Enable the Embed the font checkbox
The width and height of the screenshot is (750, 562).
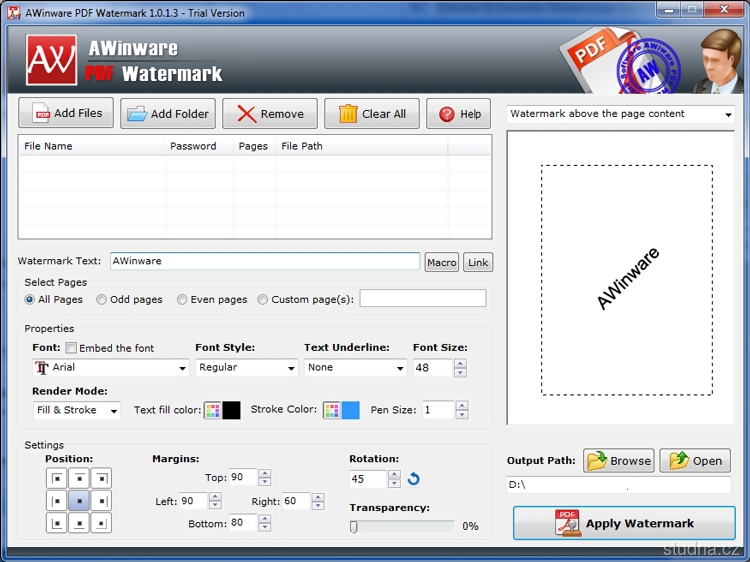click(71, 348)
